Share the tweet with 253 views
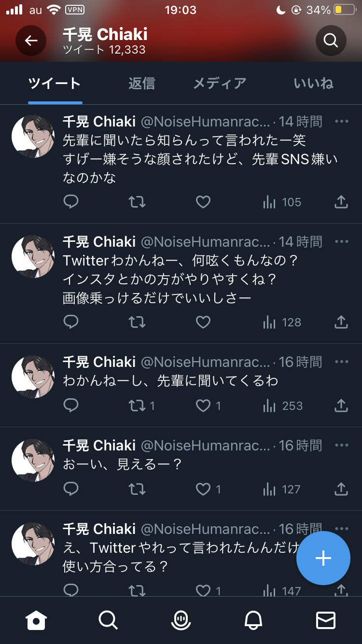The image size is (362, 644). pos(341,406)
